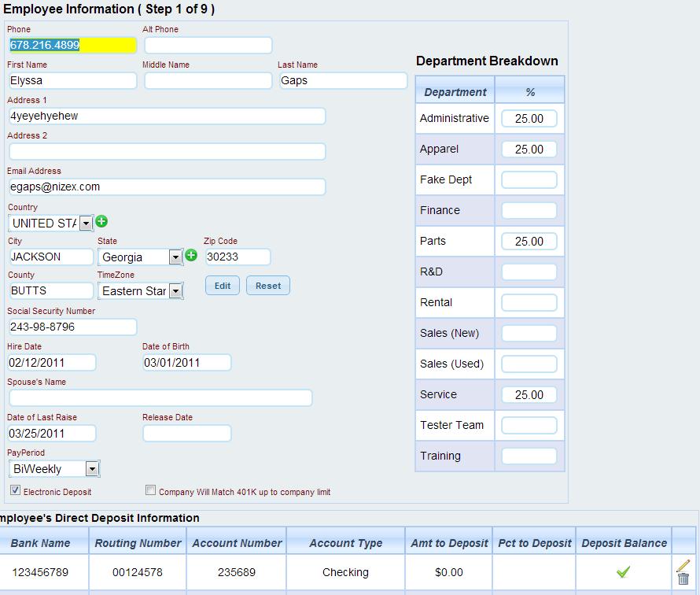Open the Country dropdown
Screen dimensions: 700x595
[86, 224]
